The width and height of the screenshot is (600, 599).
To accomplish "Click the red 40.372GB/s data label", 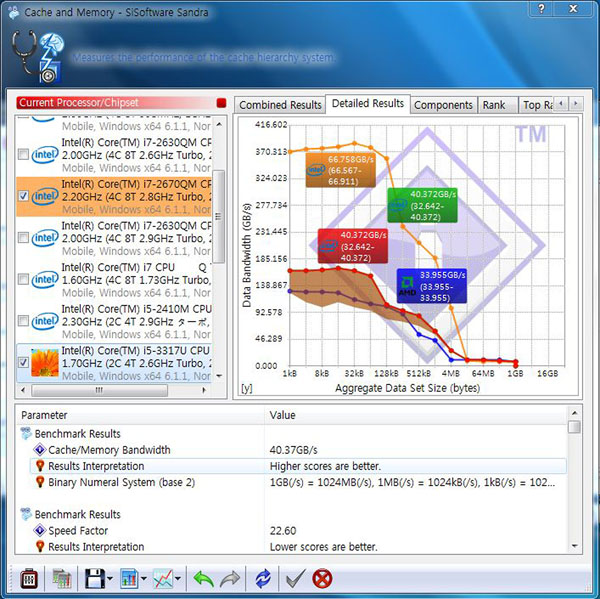I will (353, 246).
